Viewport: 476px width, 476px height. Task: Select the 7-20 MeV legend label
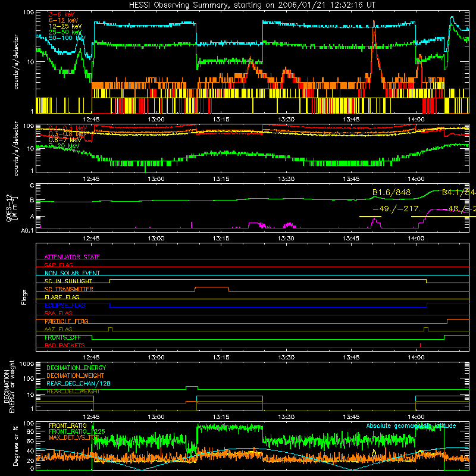pyautogui.click(x=64, y=146)
